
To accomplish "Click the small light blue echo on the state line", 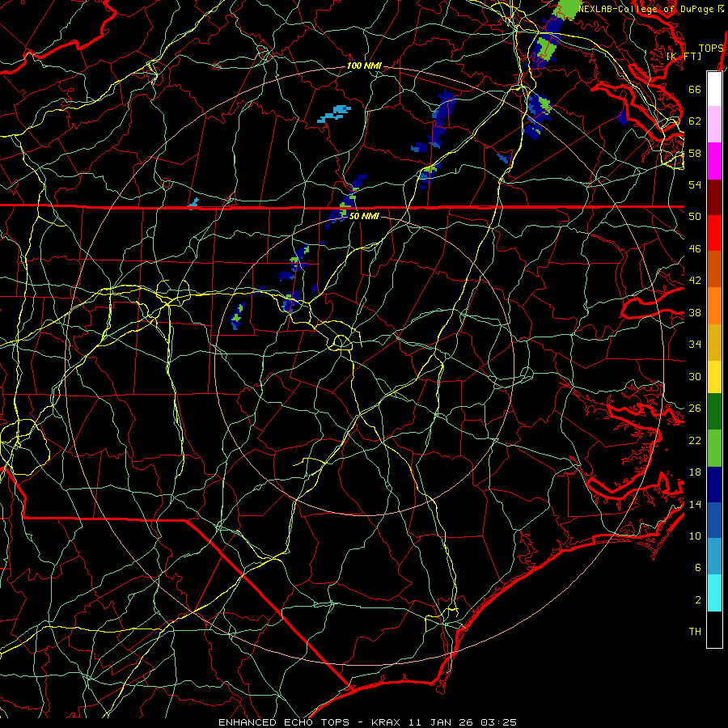I will 193,203.
